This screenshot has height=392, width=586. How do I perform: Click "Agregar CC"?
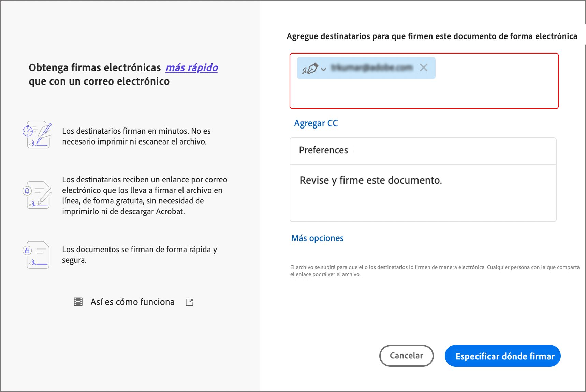pyautogui.click(x=316, y=123)
